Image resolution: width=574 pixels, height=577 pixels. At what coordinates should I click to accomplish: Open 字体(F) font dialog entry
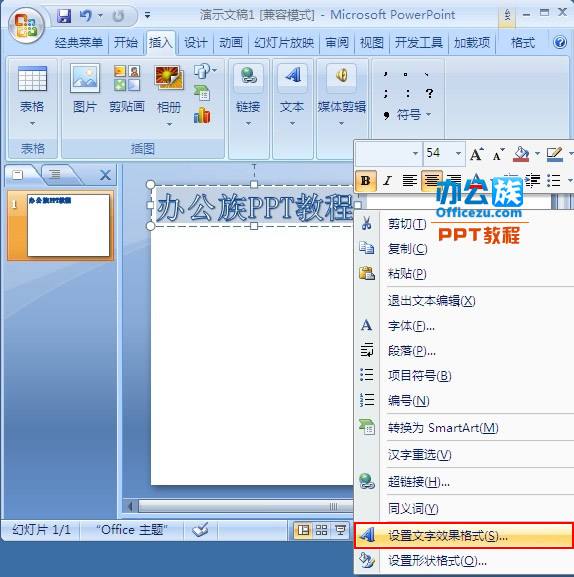tap(464, 326)
